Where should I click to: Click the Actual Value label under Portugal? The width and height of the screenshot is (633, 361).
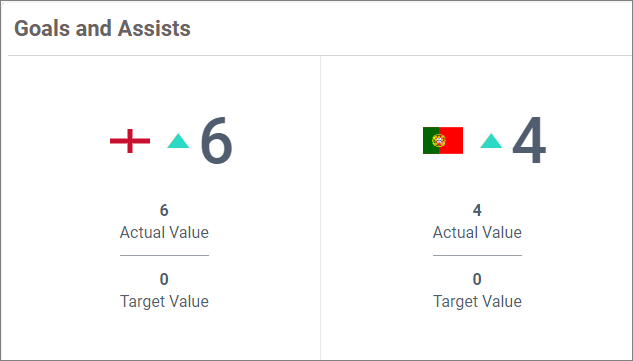[x=477, y=232]
